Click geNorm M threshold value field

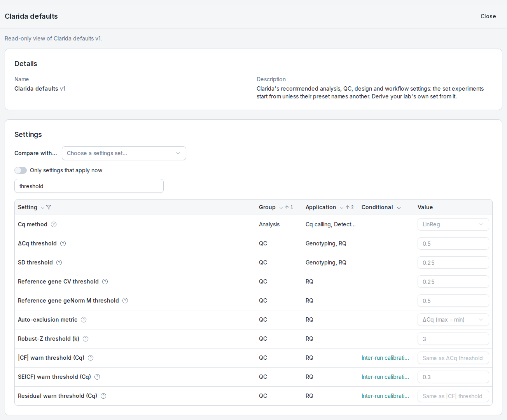point(453,301)
